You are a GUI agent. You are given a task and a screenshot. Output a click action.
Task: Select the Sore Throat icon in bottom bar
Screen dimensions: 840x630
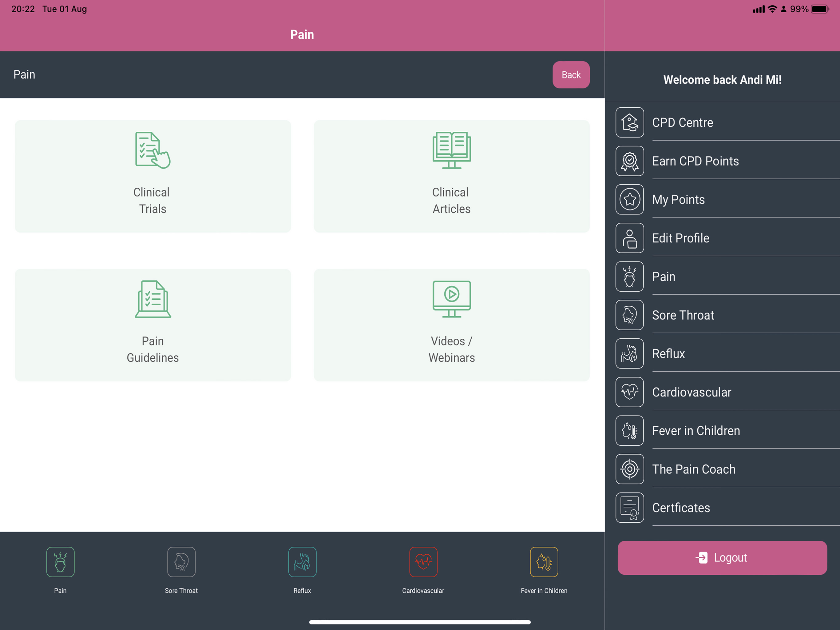pyautogui.click(x=181, y=562)
